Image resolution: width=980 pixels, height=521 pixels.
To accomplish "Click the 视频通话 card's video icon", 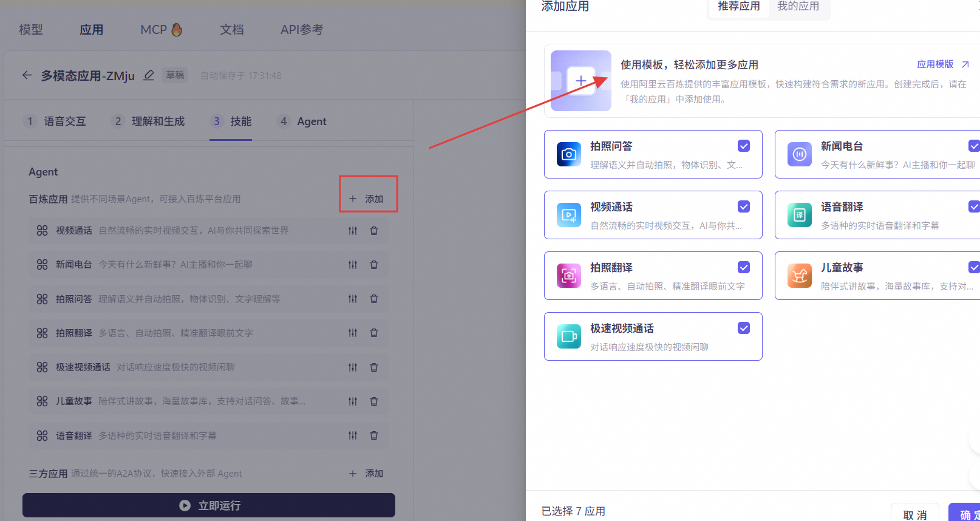I will pos(569,215).
